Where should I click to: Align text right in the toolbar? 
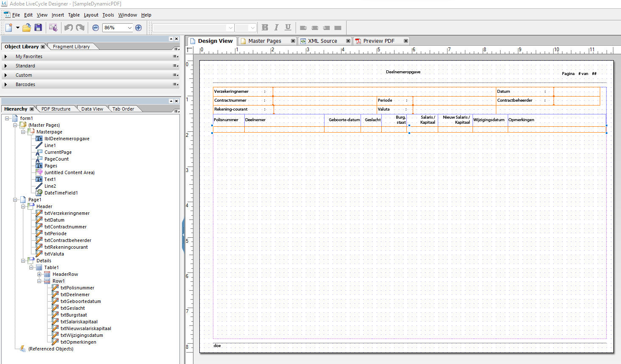point(326,28)
